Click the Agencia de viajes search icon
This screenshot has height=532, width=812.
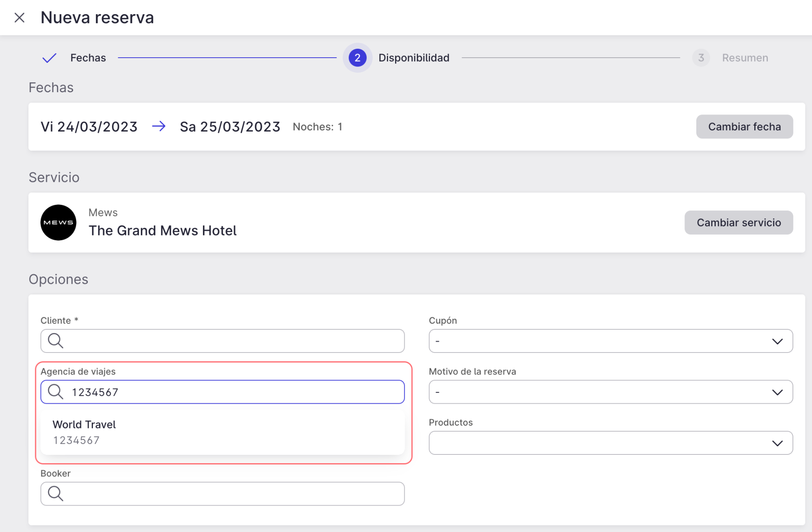[56, 392]
